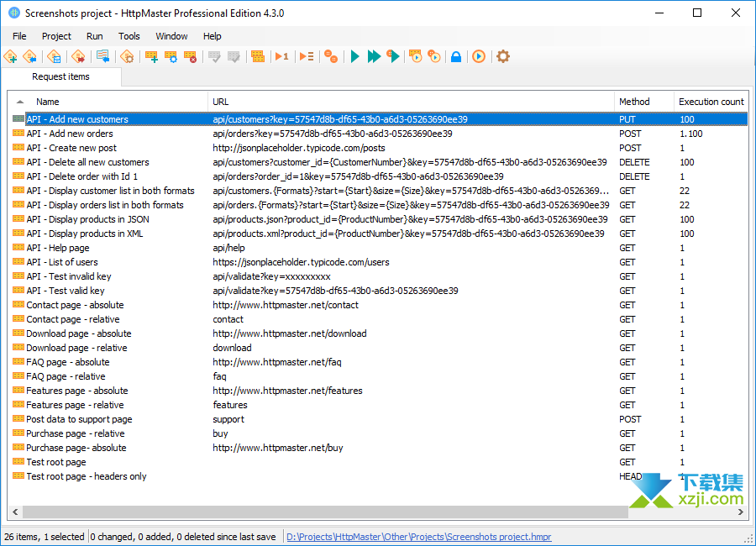756x546 pixels.
Task: Select 'API - Display products in JSON' row
Action: click(x=380, y=219)
